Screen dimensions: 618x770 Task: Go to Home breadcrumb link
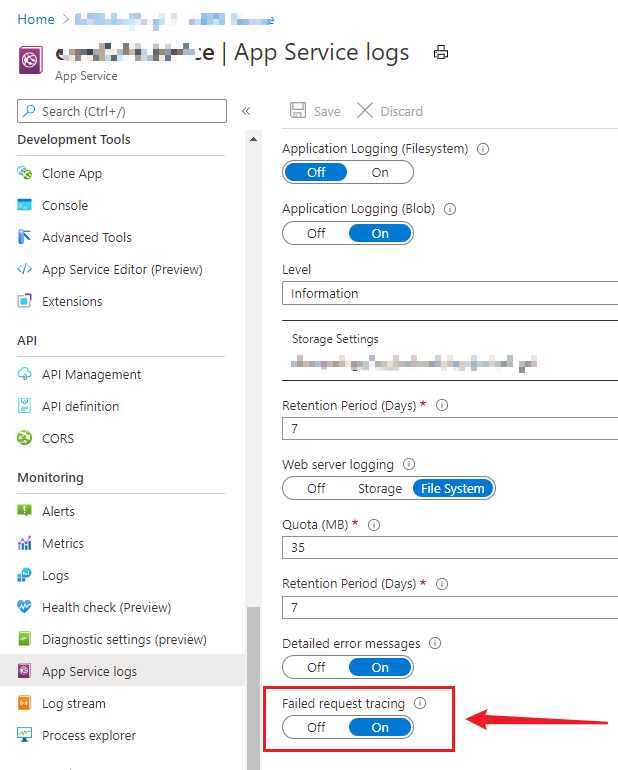coord(36,19)
